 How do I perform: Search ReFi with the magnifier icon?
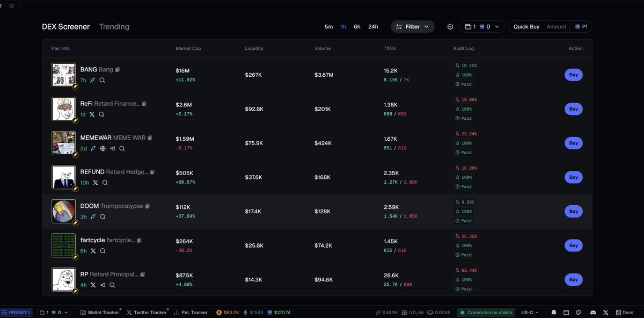click(x=101, y=114)
